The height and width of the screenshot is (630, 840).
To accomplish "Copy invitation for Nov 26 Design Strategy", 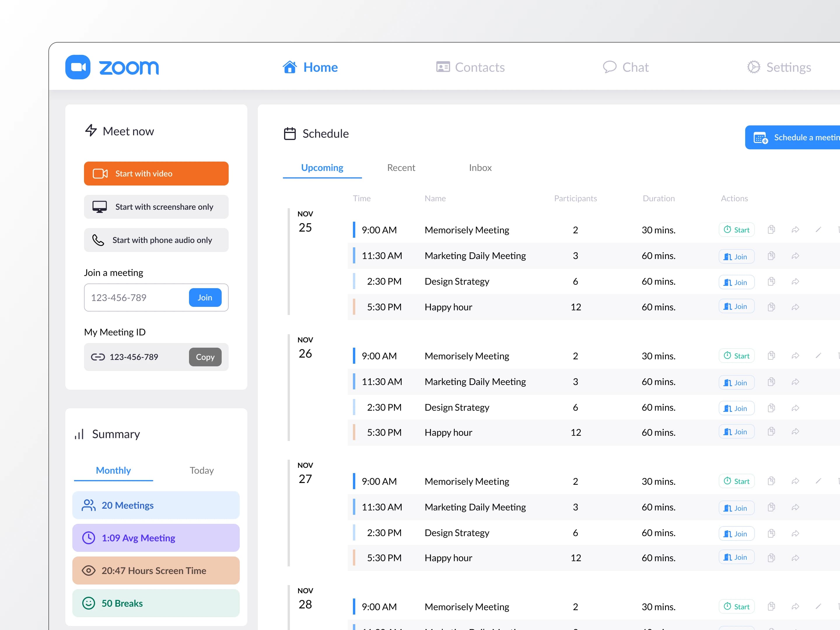I will click(771, 408).
